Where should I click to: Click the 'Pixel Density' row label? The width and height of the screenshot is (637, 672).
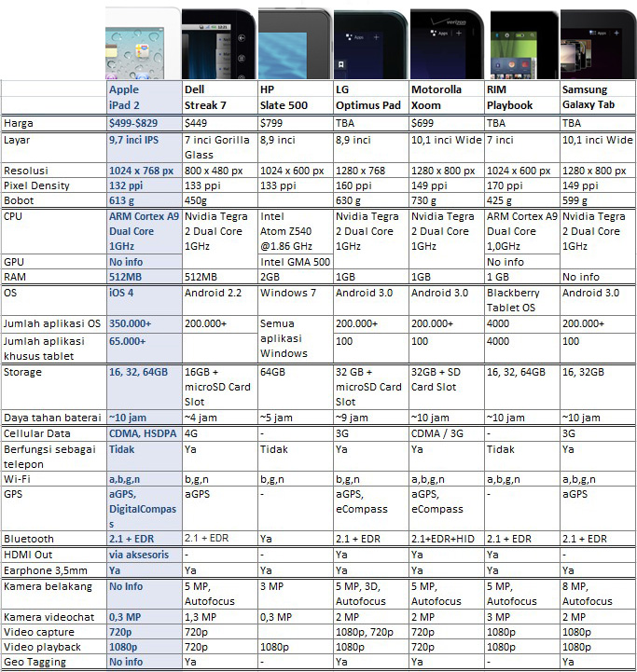36,185
